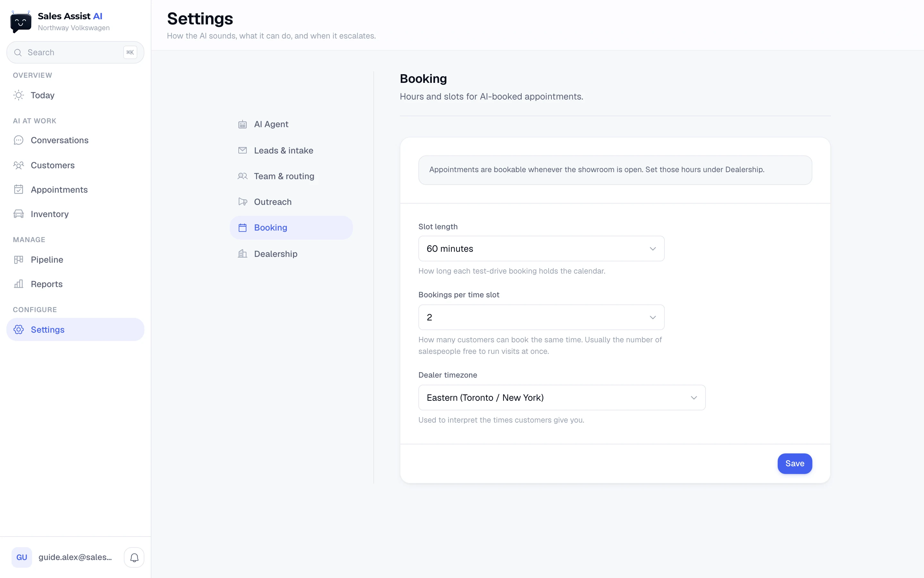Click the AI Agent robot icon
The width and height of the screenshot is (924, 578).
click(243, 124)
